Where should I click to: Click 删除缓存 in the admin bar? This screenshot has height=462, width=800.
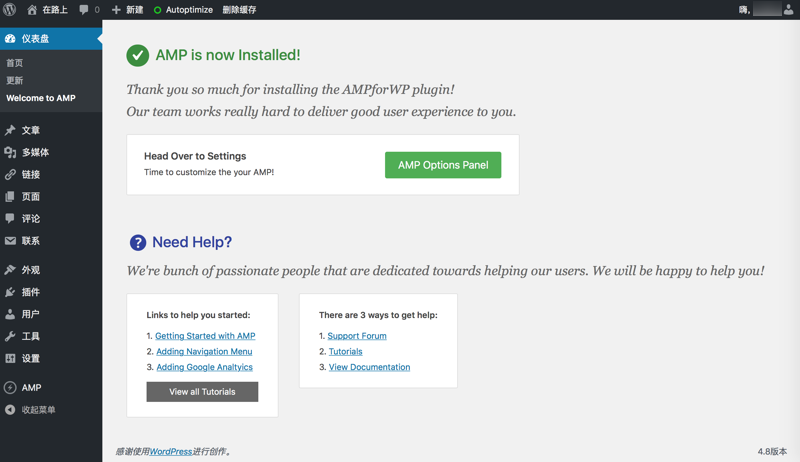(x=239, y=10)
